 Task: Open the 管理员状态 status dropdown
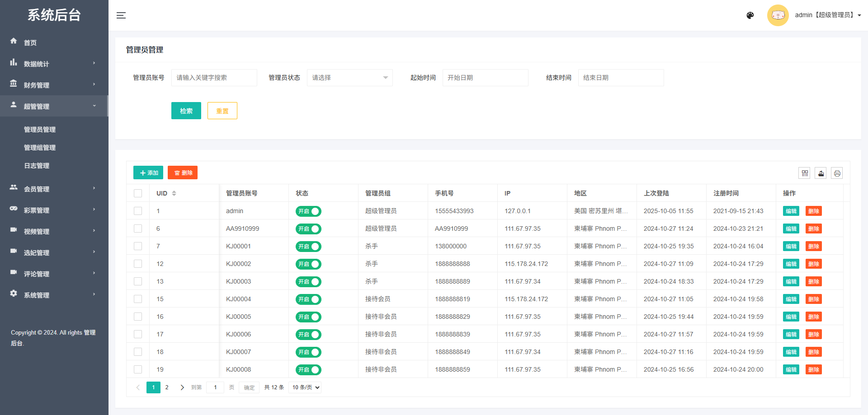tap(349, 77)
